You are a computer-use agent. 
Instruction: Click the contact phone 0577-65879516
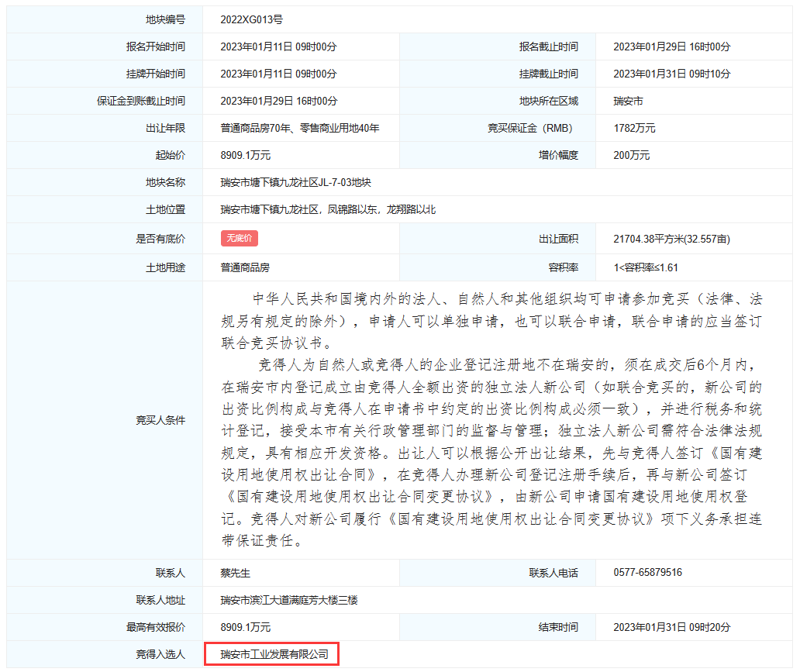point(647,573)
